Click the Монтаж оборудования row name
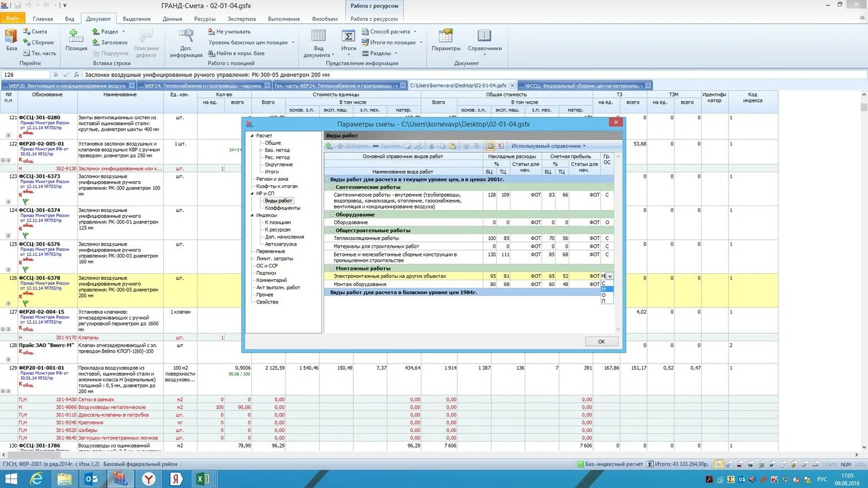The height and width of the screenshot is (488, 868). (360, 284)
